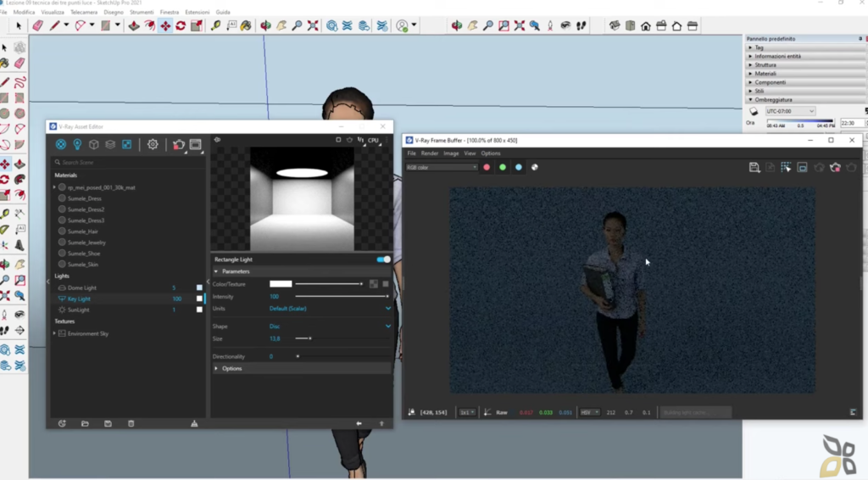Collapse the Parameters section
This screenshot has width=868, height=480.
click(216, 271)
